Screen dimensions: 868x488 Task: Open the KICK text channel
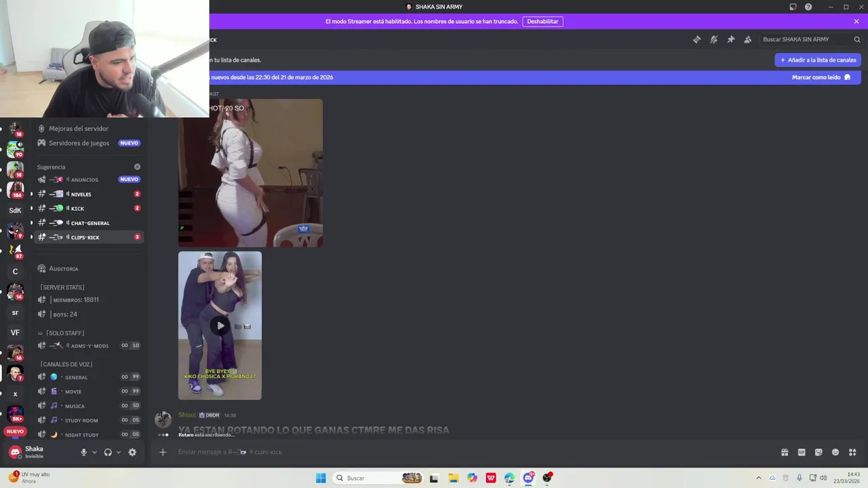point(90,208)
